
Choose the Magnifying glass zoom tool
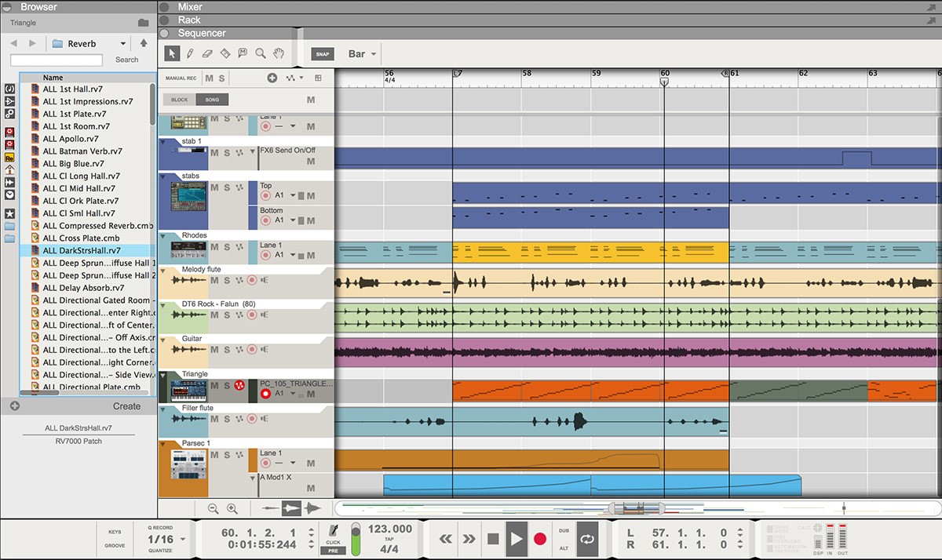(260, 53)
